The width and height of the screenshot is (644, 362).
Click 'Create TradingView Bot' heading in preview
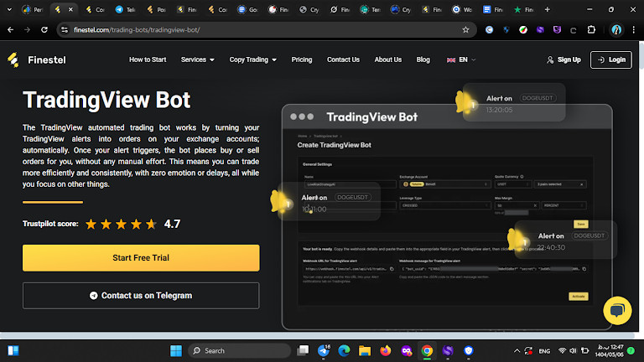[x=334, y=145]
